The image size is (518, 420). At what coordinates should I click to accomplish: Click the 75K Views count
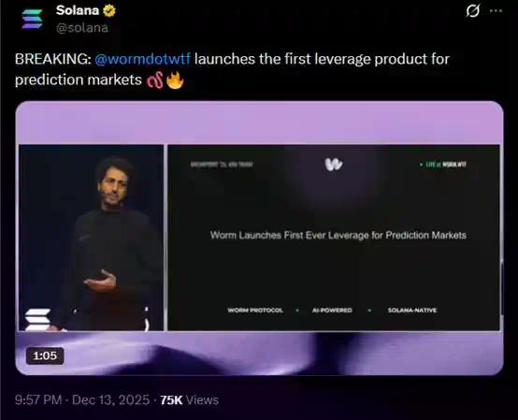coord(189,400)
